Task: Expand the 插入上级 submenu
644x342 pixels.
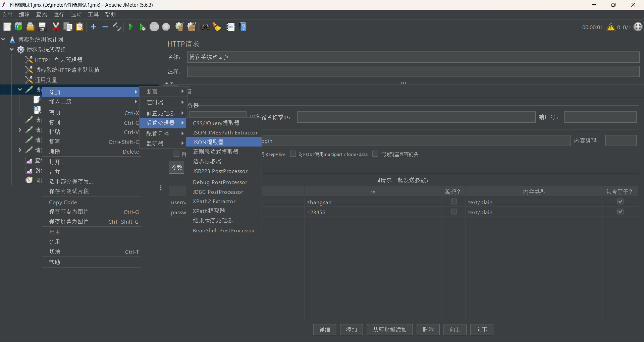Action: point(91,102)
